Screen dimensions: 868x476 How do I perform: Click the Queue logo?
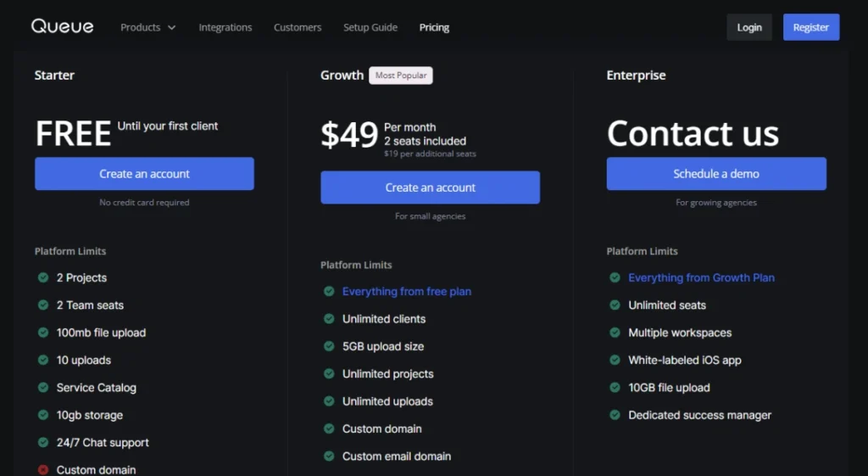point(63,26)
